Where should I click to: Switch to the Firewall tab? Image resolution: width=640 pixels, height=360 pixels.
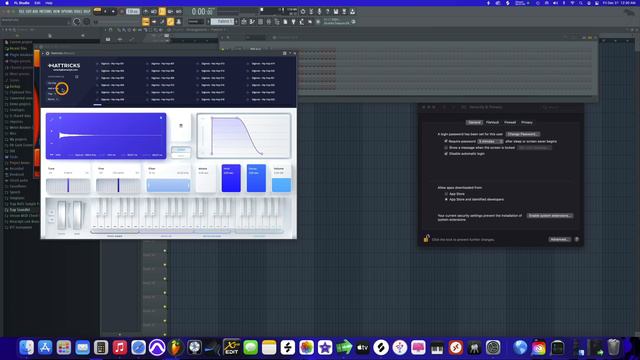pyautogui.click(x=510, y=122)
